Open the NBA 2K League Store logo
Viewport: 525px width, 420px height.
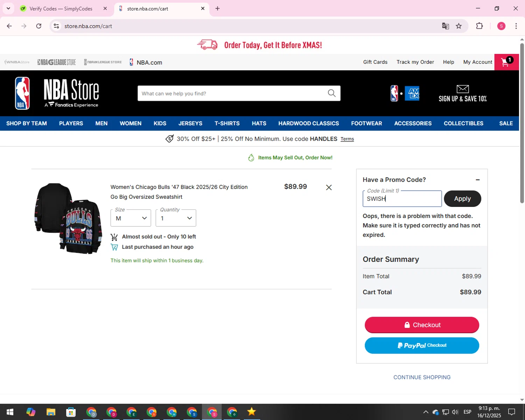(x=103, y=62)
